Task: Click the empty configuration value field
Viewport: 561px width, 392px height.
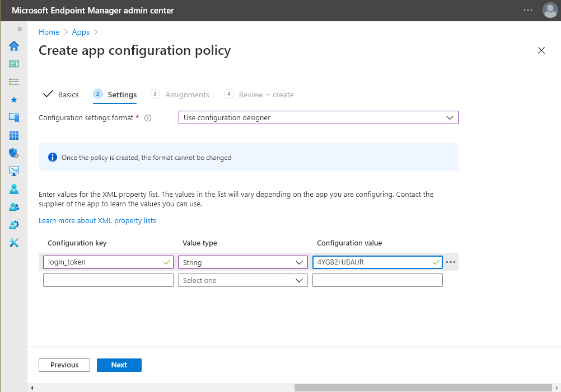Action: point(377,280)
